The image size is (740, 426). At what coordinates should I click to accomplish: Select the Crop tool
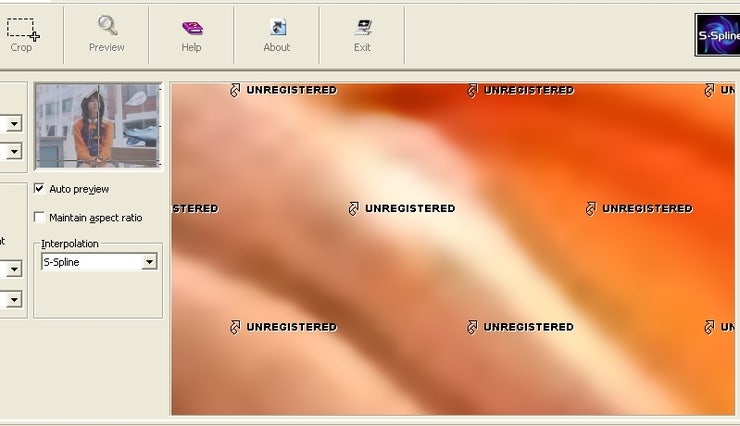pos(21,33)
